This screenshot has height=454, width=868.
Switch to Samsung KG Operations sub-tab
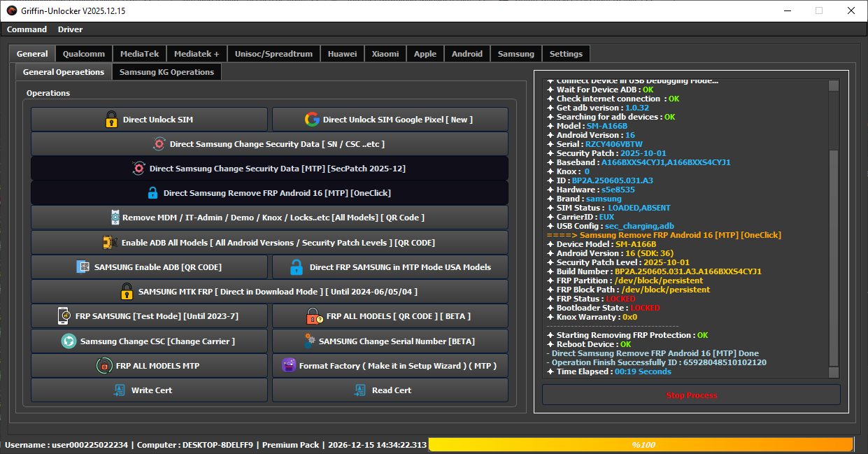(x=166, y=72)
